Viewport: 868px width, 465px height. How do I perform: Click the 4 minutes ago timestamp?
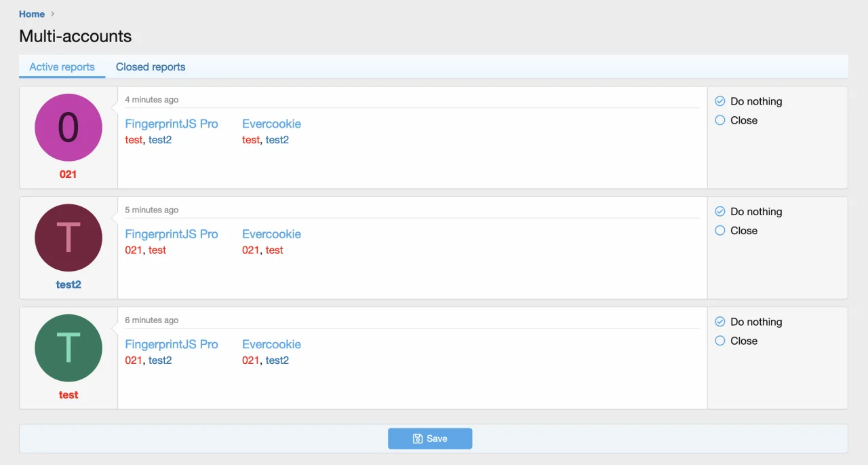152,100
